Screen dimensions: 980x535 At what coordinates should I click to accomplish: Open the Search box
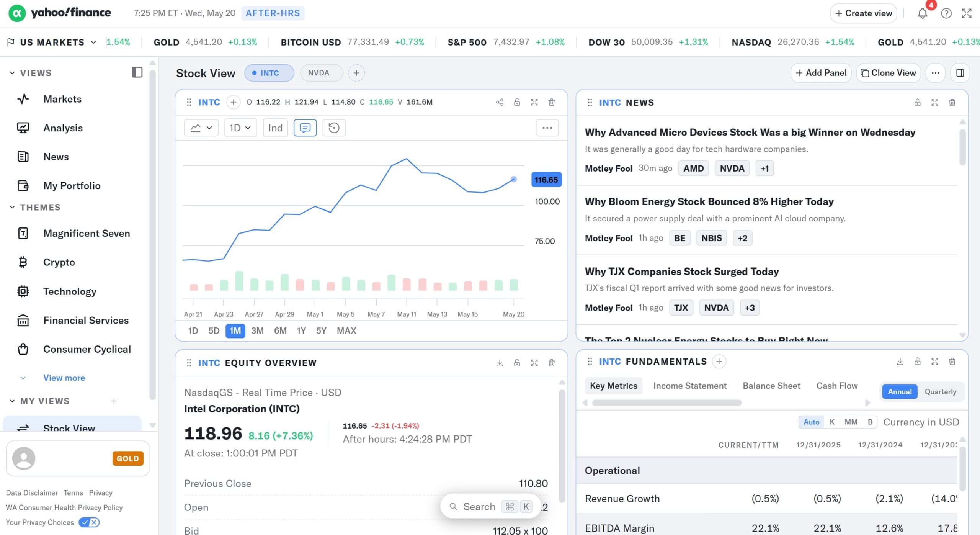click(x=491, y=507)
